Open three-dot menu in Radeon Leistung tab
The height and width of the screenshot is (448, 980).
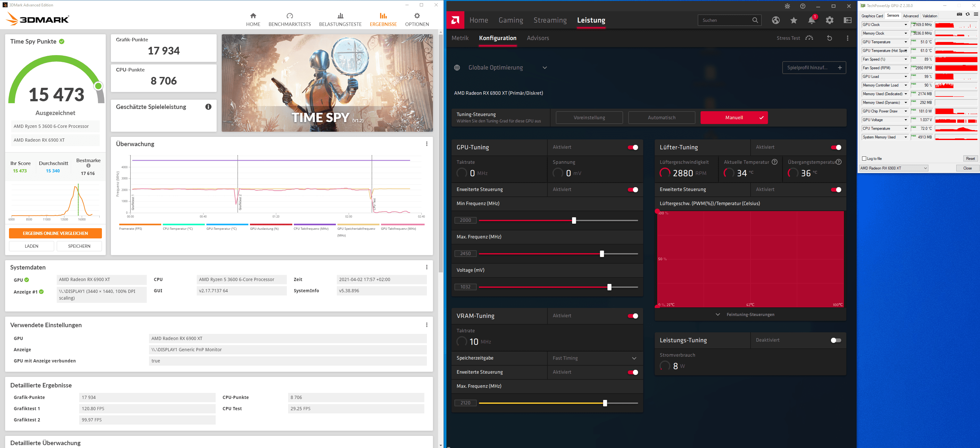847,38
